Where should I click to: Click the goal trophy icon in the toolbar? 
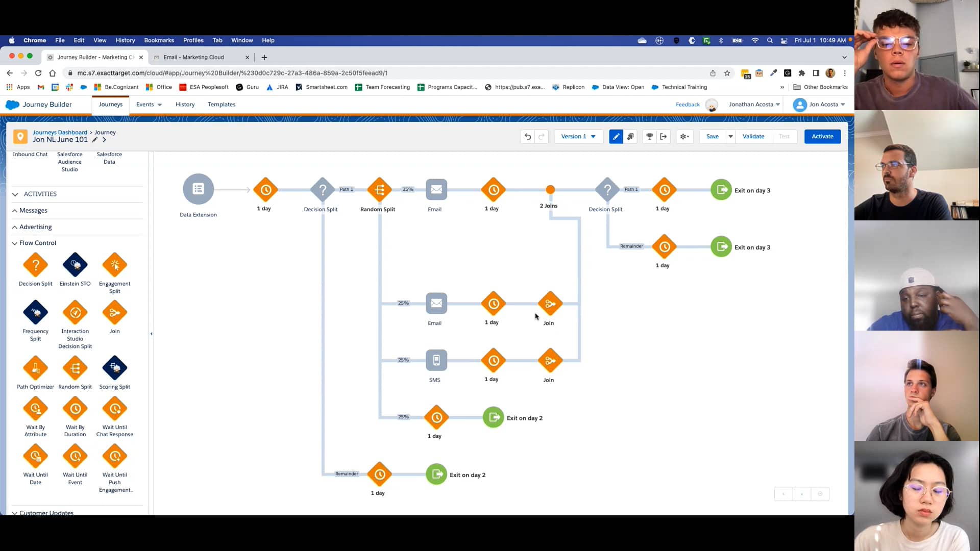(649, 136)
